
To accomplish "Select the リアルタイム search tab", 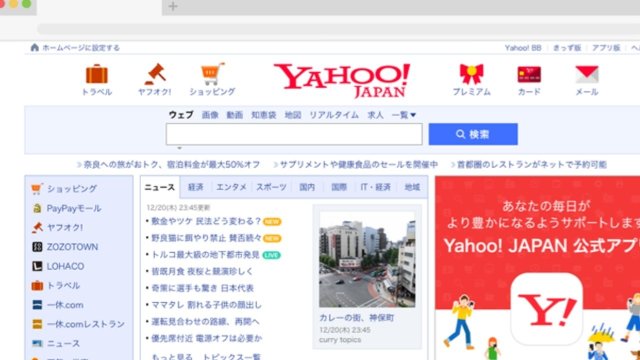I will click(334, 115).
